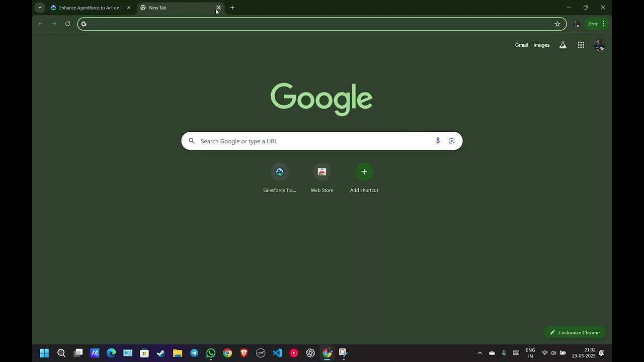Open the OneDrive cloud tray icon
Viewport: 644px width, 362px height.
pyautogui.click(x=492, y=353)
